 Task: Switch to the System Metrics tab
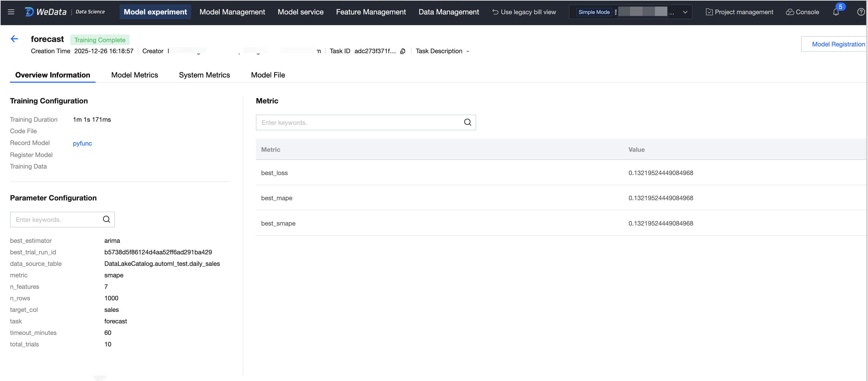tap(204, 75)
